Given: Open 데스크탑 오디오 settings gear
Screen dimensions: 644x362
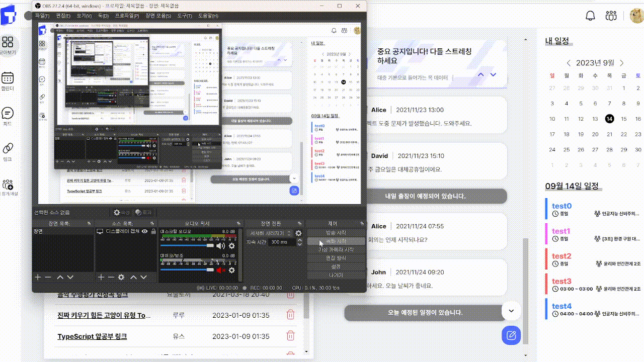Looking at the screenshot, I should [x=232, y=246].
